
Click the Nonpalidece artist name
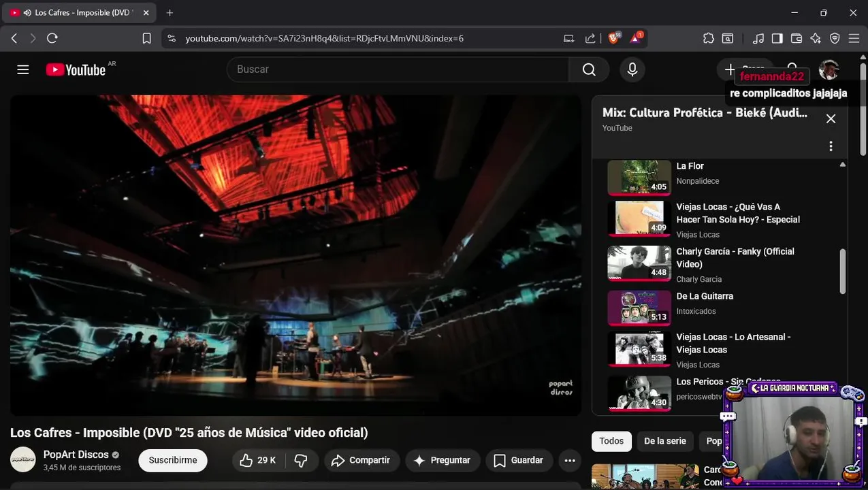click(x=698, y=181)
